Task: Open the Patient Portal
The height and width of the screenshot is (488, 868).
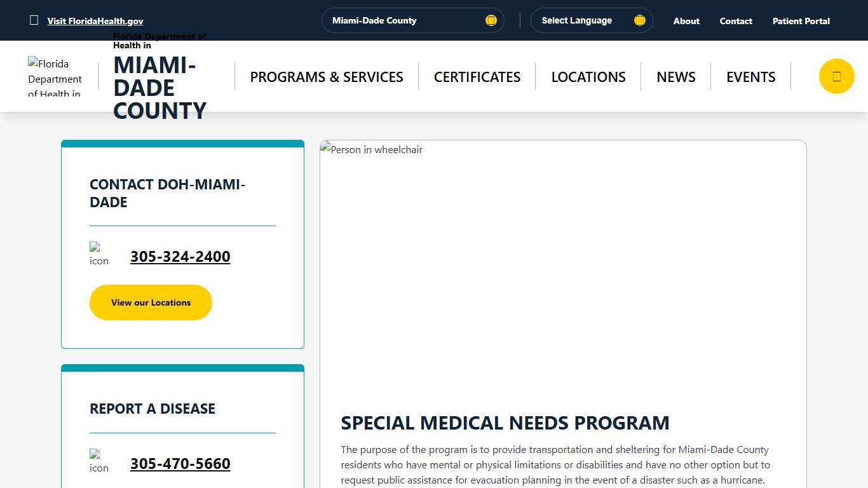Action: (x=801, y=20)
